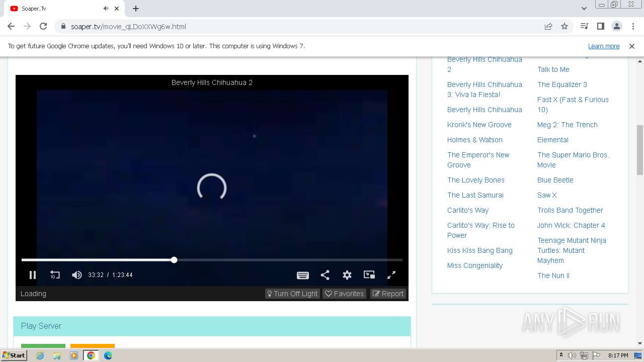The image size is (644, 362).
Task: Open Microsoft Edge from taskbar
Action: 108,355
